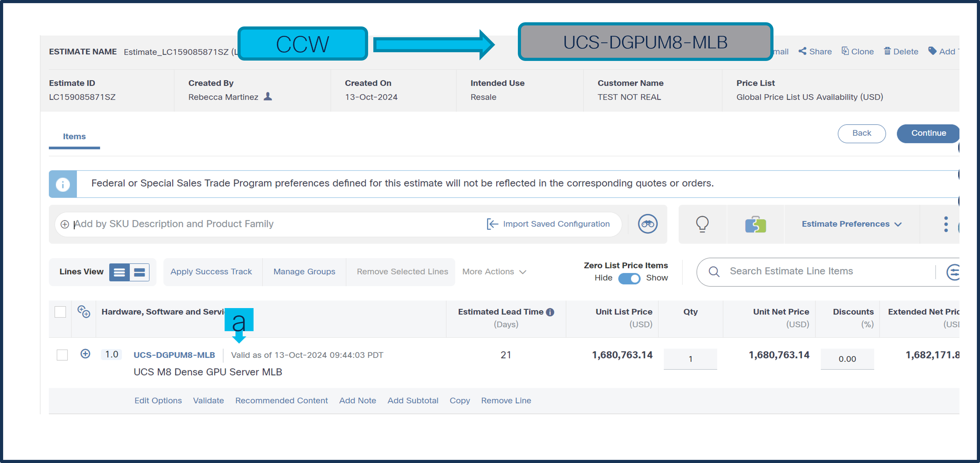
Task: Open the vertical three-dot menu
Action: pos(946,224)
